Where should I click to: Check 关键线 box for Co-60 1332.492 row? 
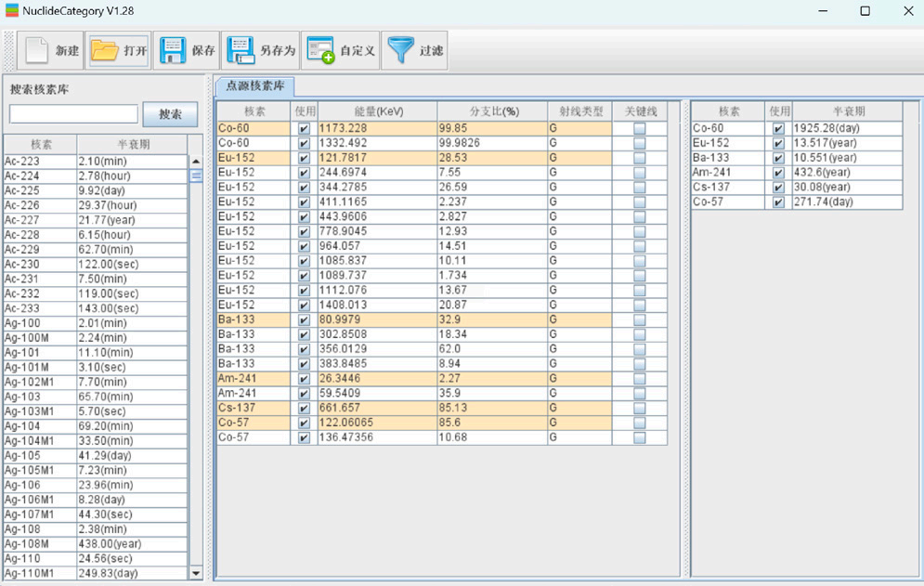pyautogui.click(x=640, y=143)
